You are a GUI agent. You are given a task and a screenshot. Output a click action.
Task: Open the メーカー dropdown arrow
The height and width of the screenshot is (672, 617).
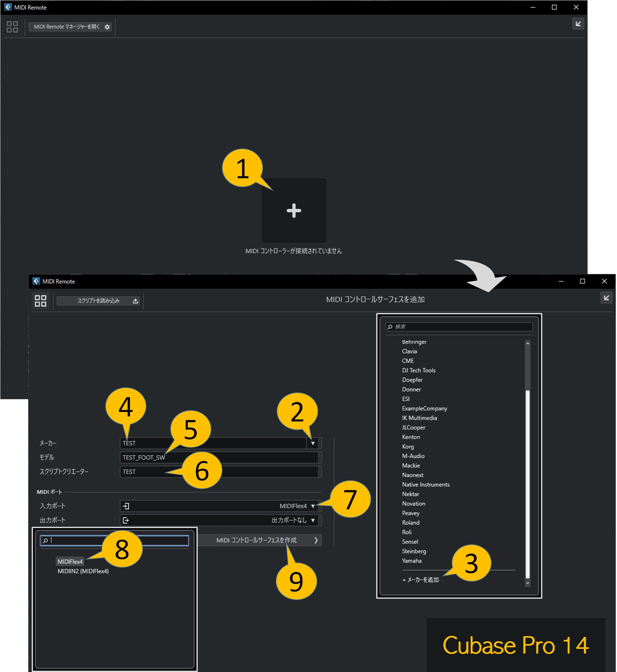313,443
